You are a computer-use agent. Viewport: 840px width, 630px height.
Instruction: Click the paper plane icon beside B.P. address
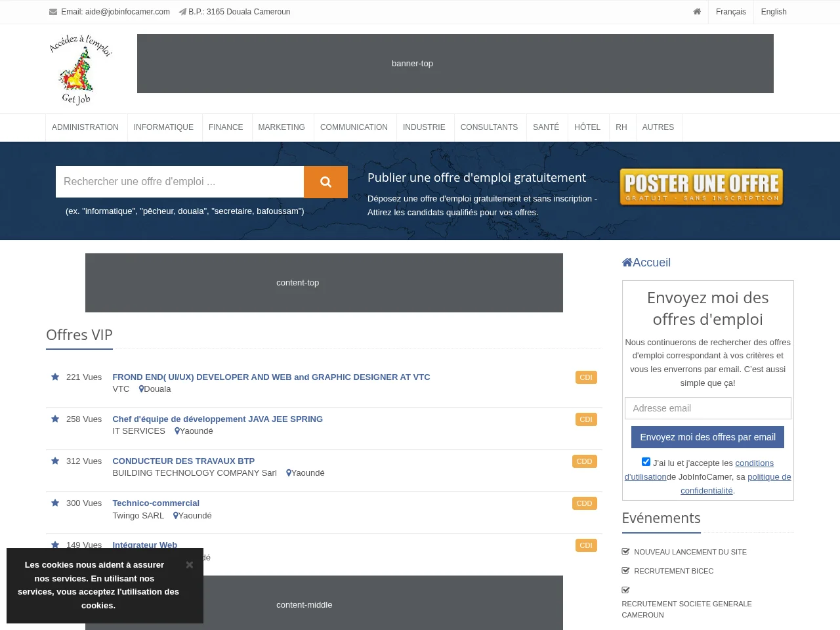[182, 12]
